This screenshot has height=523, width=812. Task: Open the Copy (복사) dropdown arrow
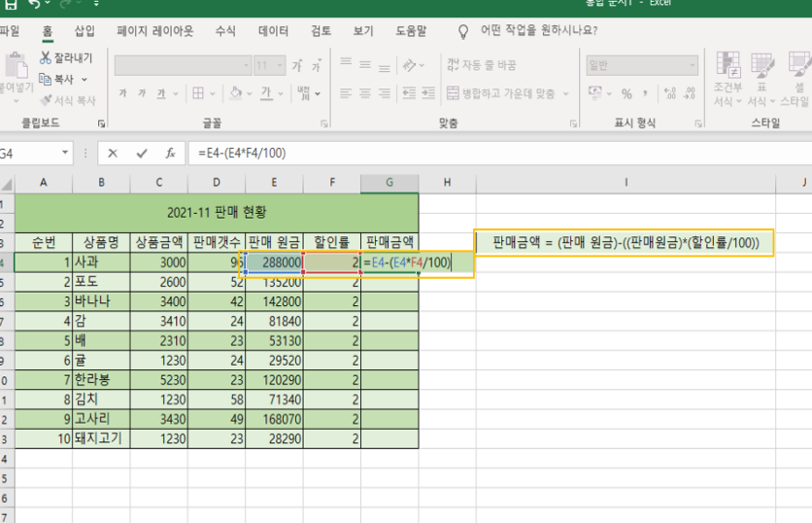coord(84,80)
